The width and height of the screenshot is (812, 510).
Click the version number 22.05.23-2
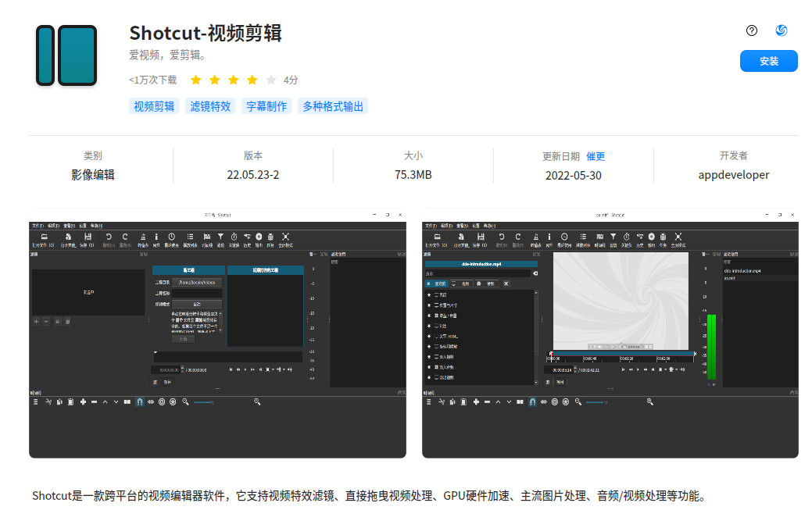[x=252, y=175]
